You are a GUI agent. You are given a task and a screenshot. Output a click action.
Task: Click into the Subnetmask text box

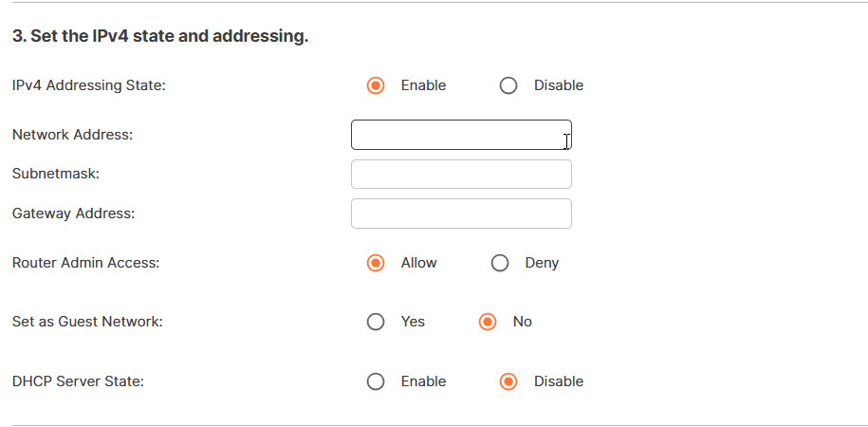coord(461,175)
